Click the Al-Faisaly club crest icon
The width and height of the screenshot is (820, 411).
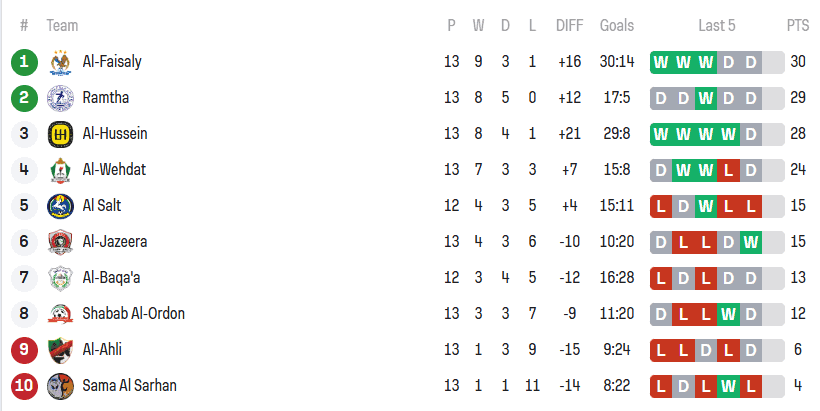coord(60,62)
